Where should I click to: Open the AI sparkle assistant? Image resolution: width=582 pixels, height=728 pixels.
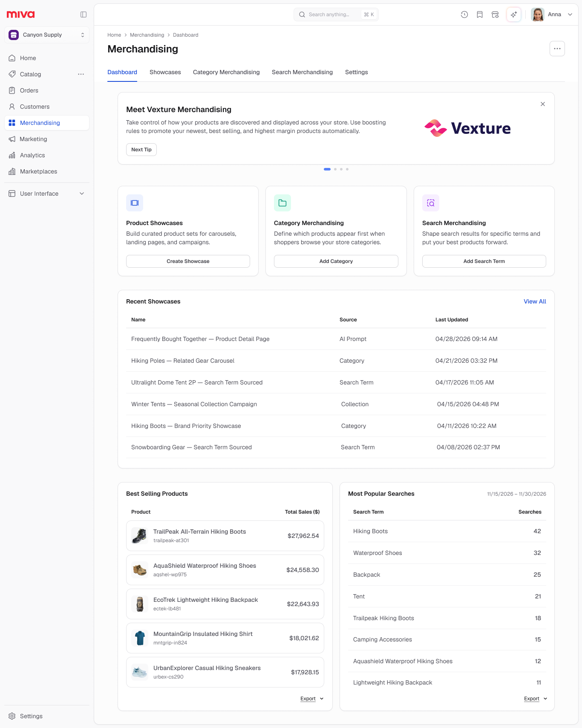[x=514, y=14]
